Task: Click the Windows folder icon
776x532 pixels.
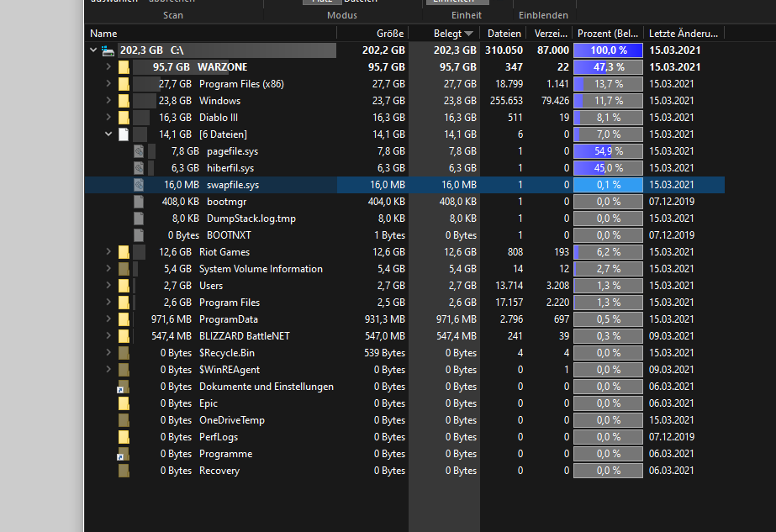Action: tap(124, 101)
